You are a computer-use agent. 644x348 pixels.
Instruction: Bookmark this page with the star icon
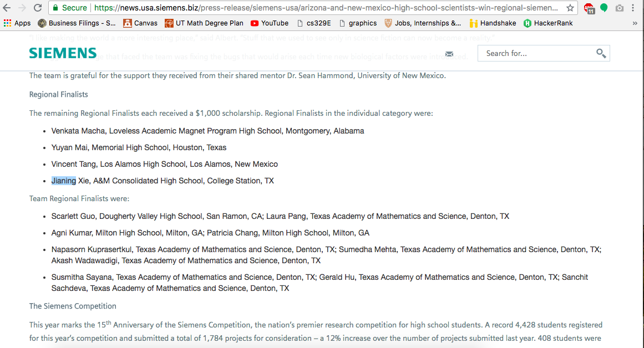pos(570,8)
